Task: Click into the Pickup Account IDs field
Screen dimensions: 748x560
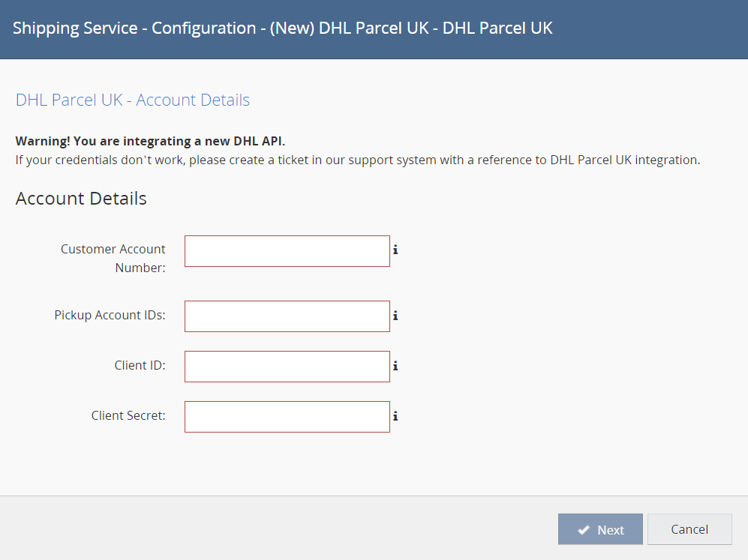Action: point(287,316)
